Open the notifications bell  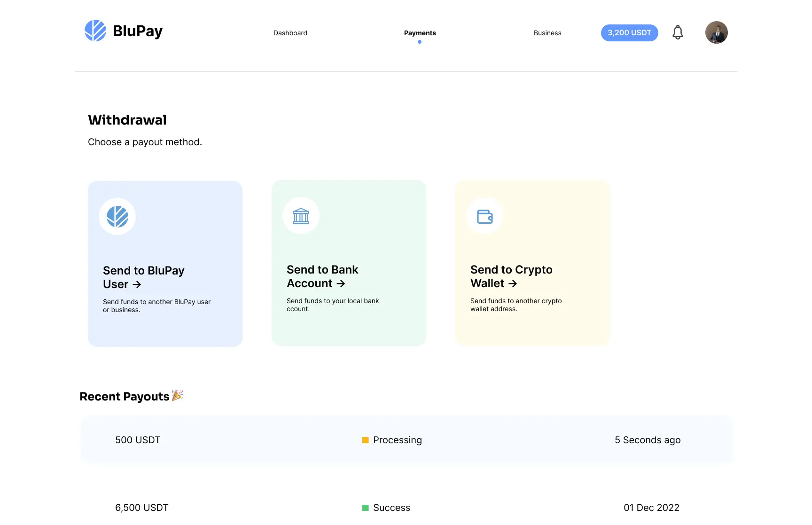point(678,32)
